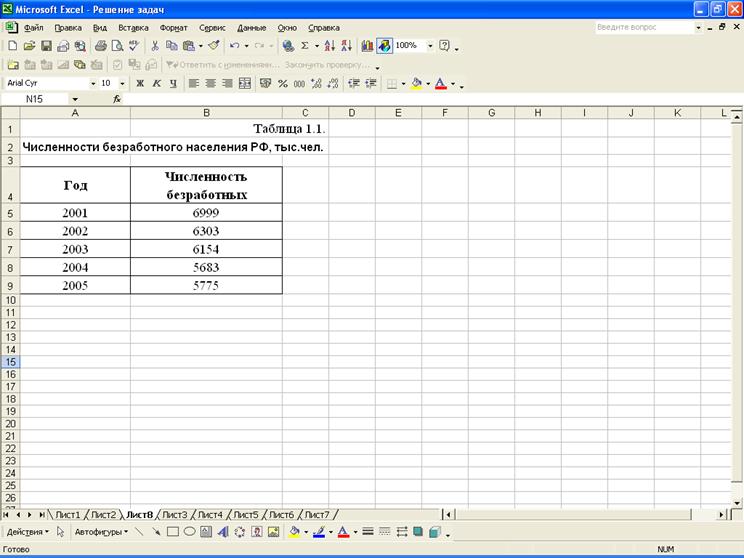Toggle italic formatting (К)
Screen dimensions: 744x558
pos(156,84)
